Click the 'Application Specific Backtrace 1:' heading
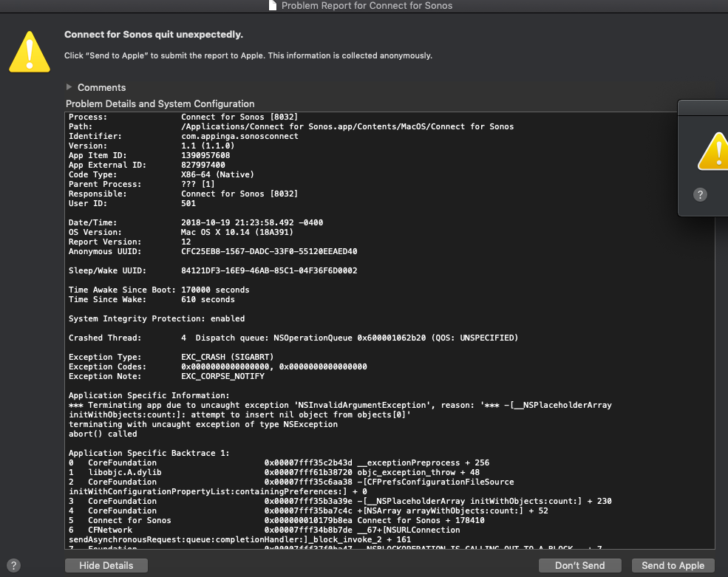 [x=149, y=453]
